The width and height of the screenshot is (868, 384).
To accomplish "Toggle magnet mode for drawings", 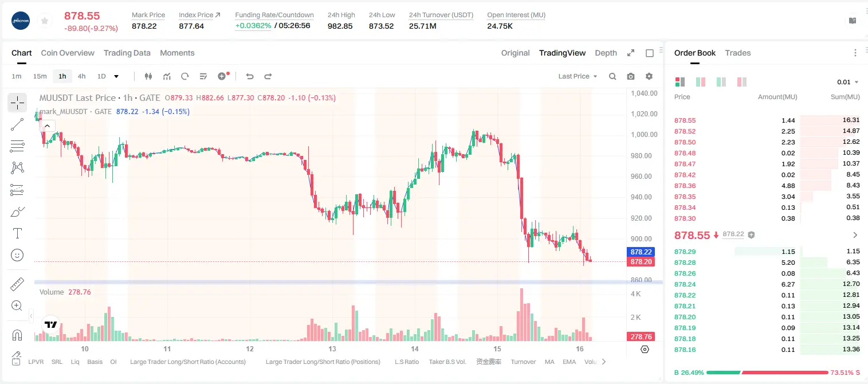I will [17, 335].
